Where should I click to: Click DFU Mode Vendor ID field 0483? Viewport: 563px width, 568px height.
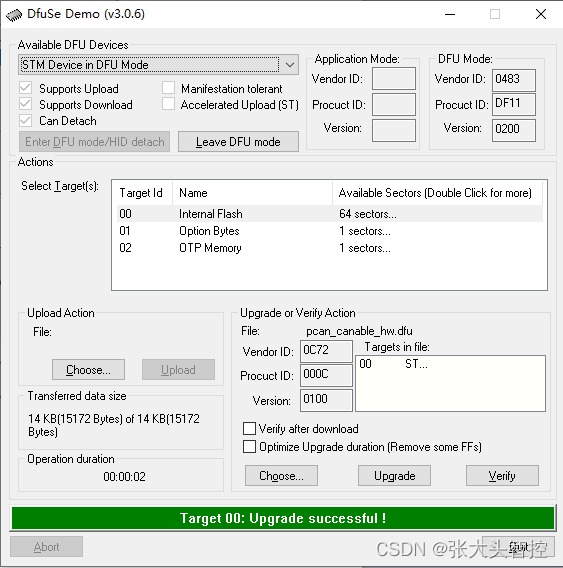[514, 80]
